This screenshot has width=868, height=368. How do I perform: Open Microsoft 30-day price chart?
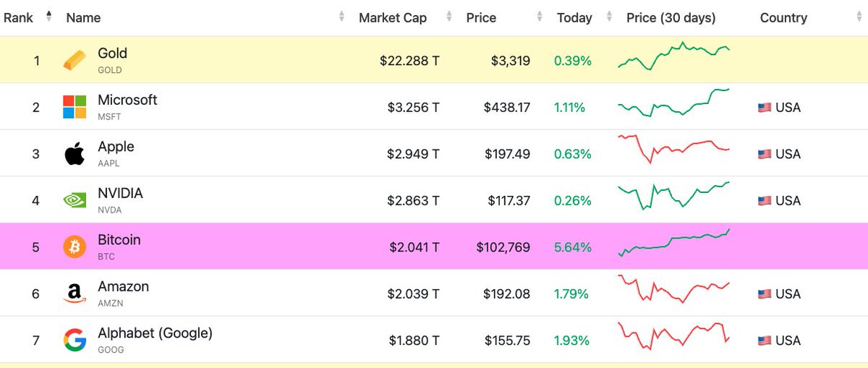673,103
